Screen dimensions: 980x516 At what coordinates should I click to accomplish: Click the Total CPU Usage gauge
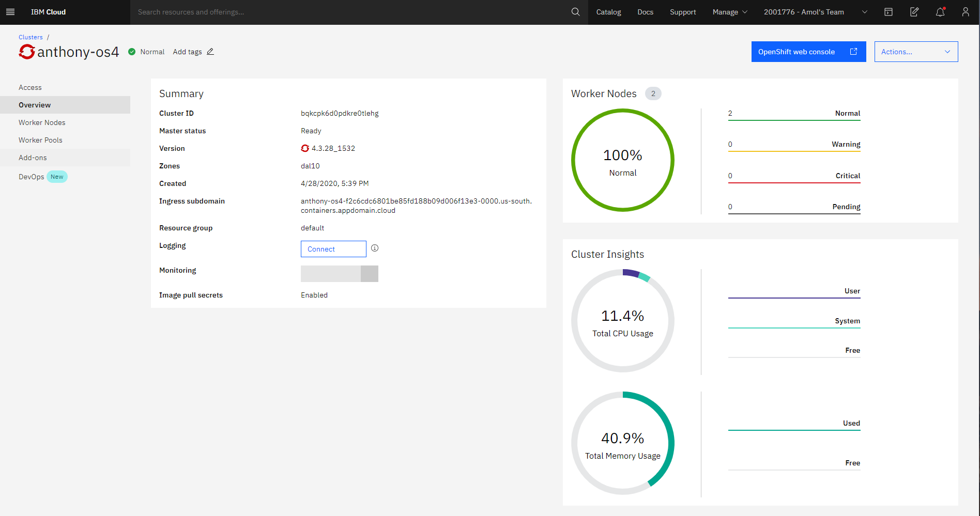coord(623,321)
